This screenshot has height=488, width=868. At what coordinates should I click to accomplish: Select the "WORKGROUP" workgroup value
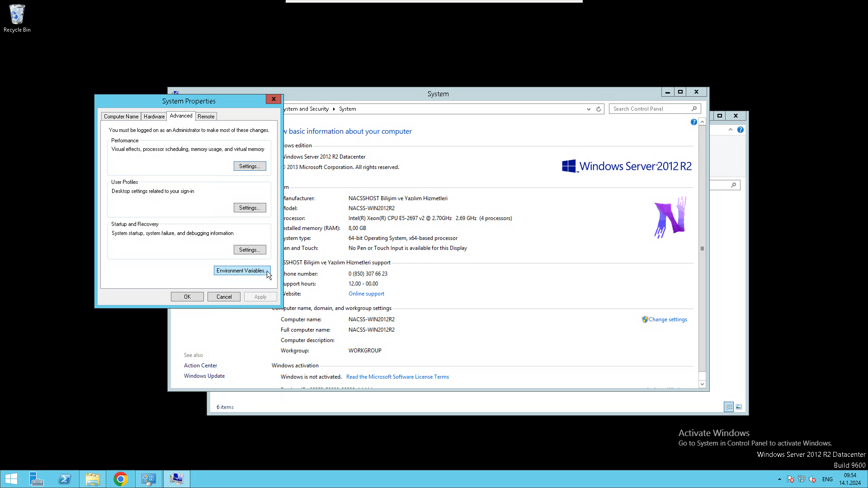365,351
